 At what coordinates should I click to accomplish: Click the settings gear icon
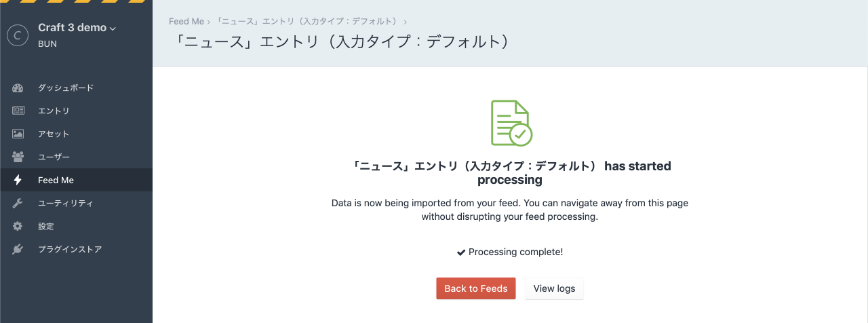click(18, 227)
